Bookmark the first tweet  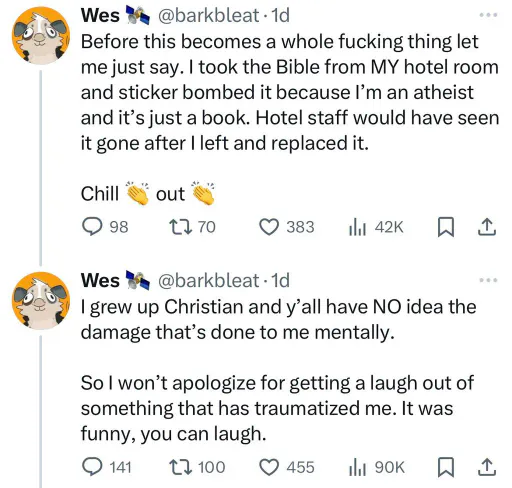(x=446, y=227)
